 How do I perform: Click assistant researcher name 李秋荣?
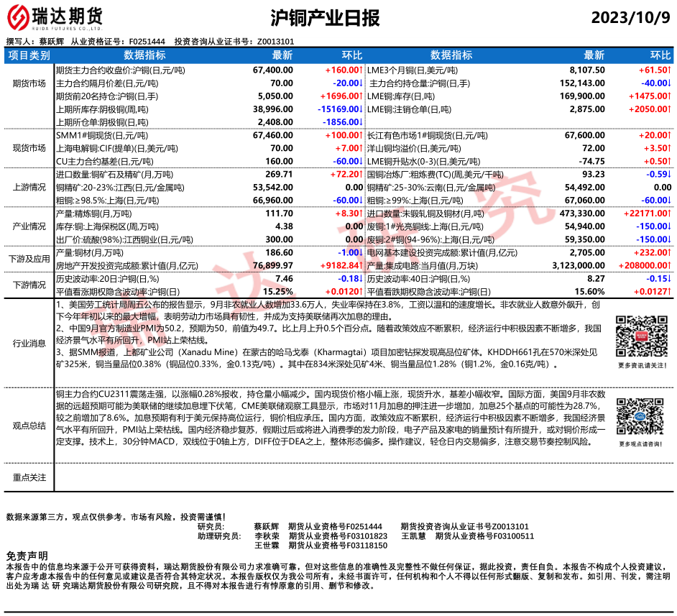click(x=267, y=535)
